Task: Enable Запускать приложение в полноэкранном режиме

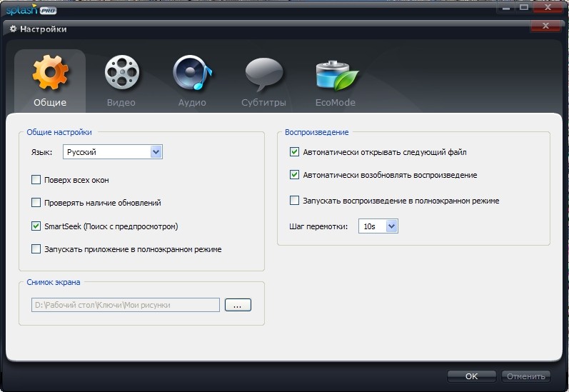Action: pyautogui.click(x=36, y=249)
